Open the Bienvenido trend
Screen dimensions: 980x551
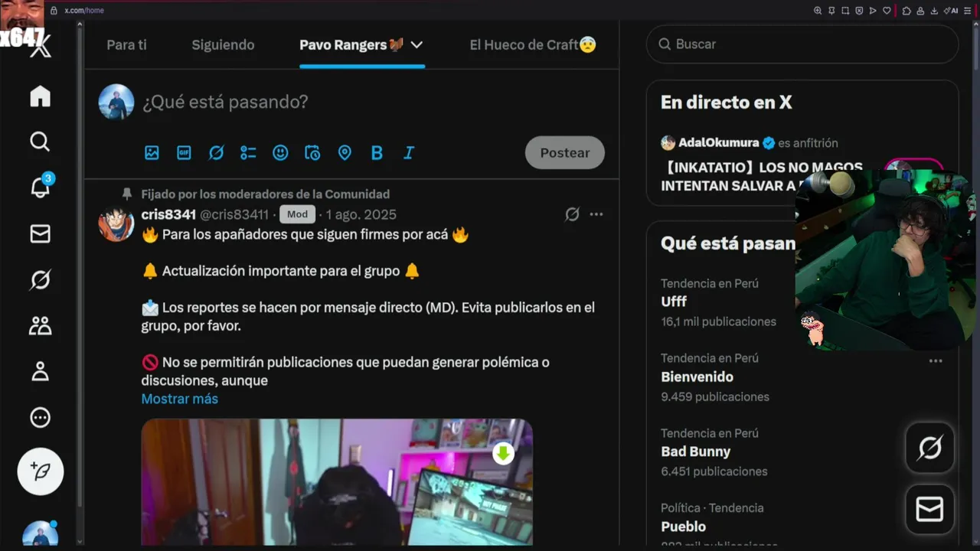697,377
